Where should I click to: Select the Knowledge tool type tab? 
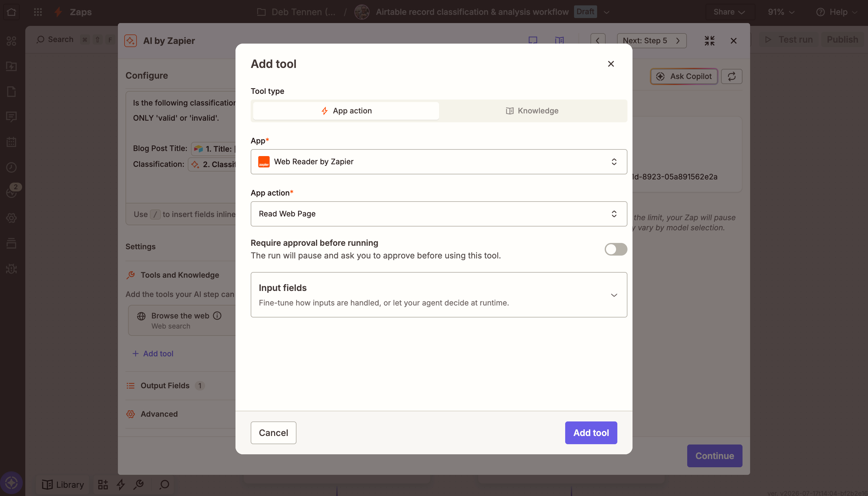(532, 111)
